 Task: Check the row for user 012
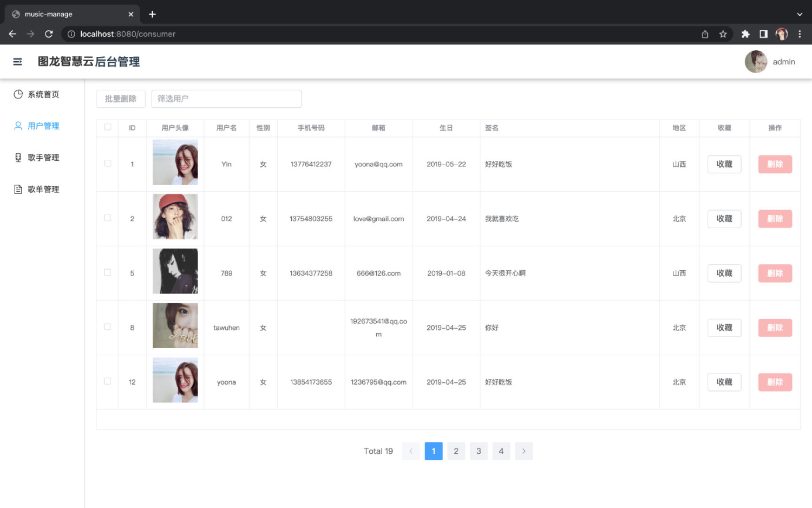(x=108, y=218)
